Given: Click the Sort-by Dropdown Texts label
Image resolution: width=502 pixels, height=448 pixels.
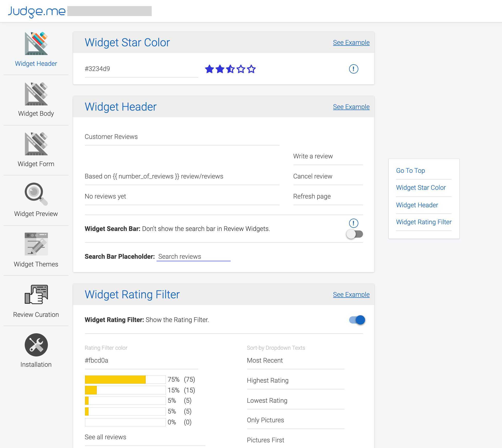Looking at the screenshot, I should click(276, 348).
